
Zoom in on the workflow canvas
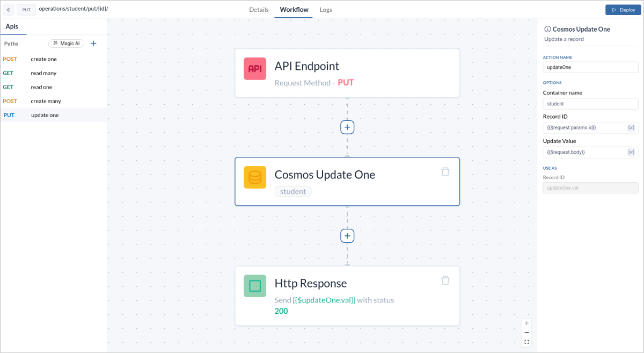tap(526, 323)
